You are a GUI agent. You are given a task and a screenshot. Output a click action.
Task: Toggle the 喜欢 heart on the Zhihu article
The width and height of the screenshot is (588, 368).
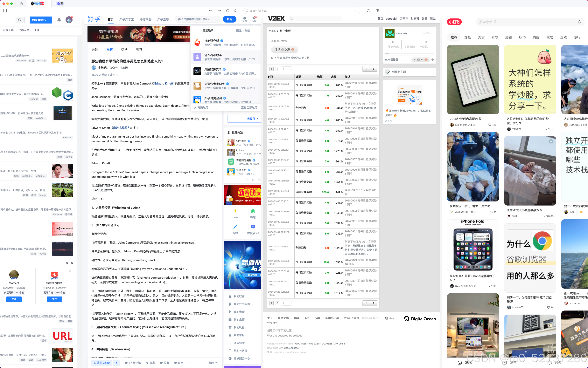(176, 363)
